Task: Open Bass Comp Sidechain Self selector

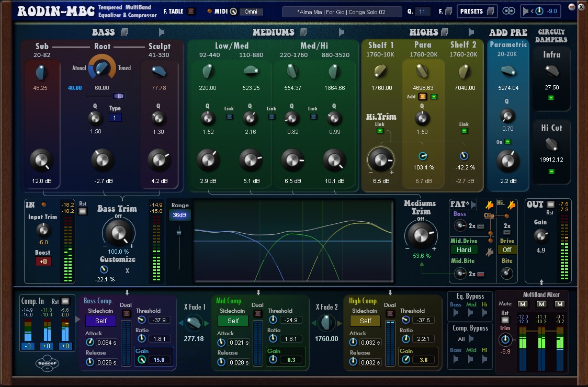Action: click(x=101, y=321)
